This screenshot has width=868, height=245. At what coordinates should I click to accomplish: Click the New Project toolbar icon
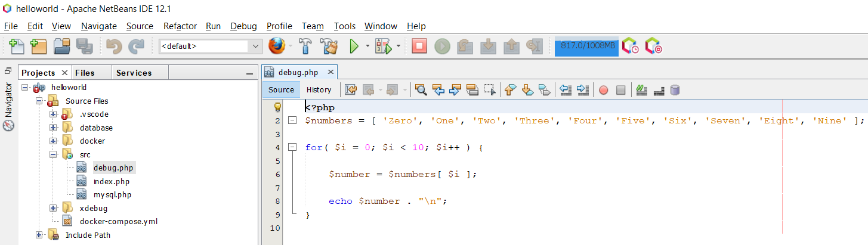click(x=39, y=46)
